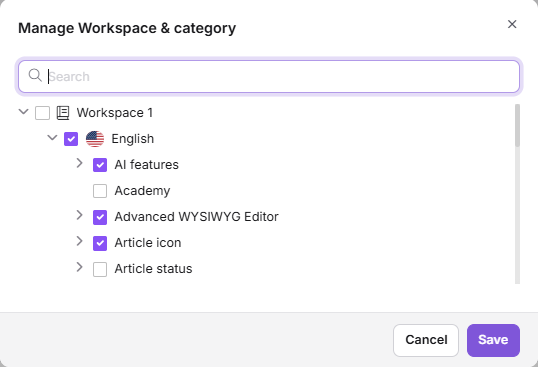
Task: Focus the Search input field
Action: [269, 76]
